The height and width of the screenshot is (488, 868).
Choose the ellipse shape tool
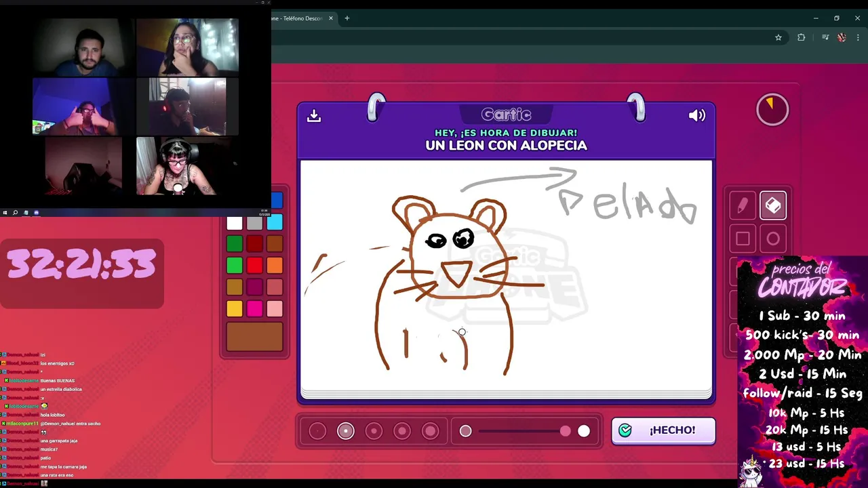coord(773,239)
